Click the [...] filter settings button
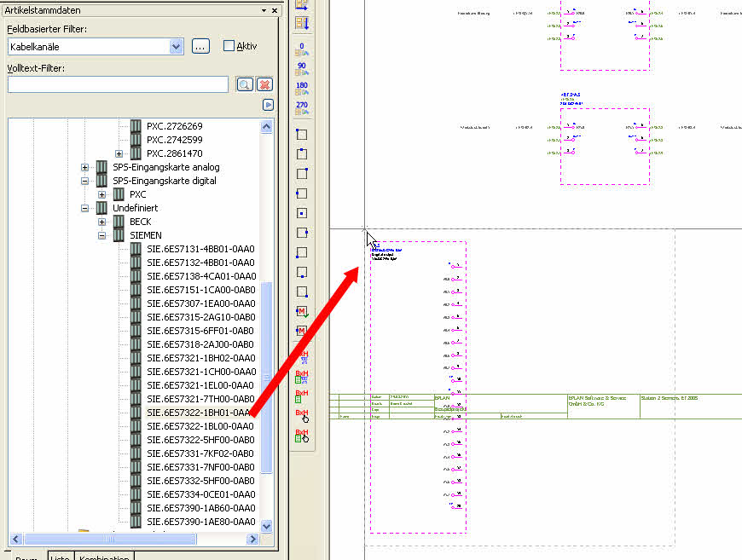The height and width of the screenshot is (560, 742). pos(200,46)
